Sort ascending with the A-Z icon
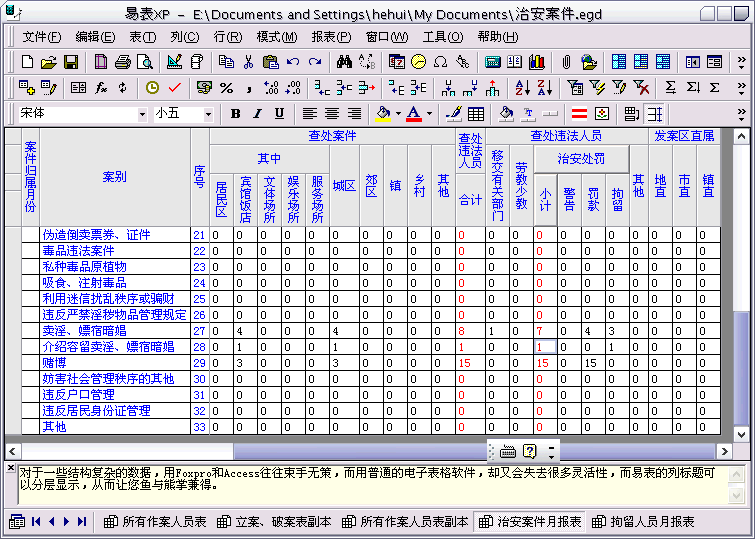Image resolution: width=755 pixels, height=539 pixels. (522, 88)
